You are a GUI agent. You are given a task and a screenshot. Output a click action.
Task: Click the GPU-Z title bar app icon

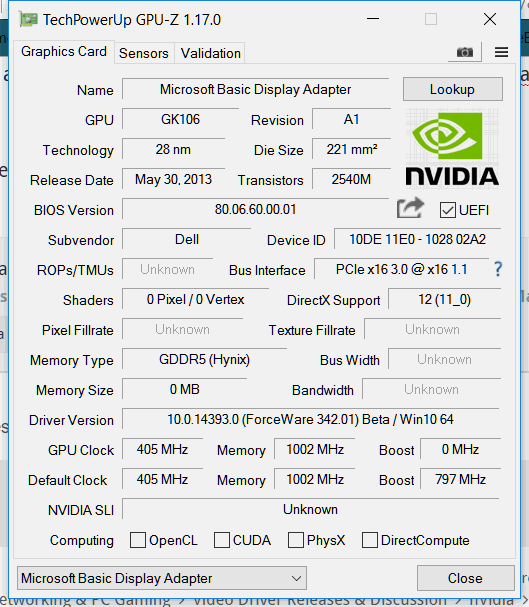(x=28, y=19)
